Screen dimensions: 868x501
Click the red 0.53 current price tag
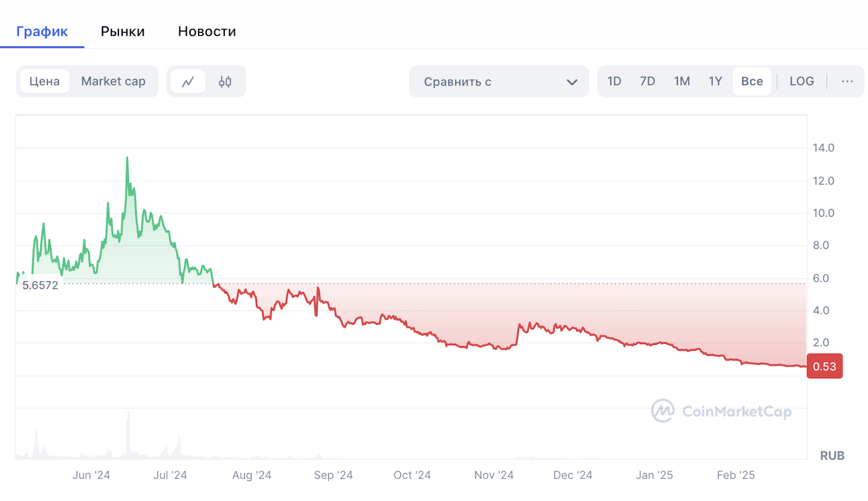(824, 367)
